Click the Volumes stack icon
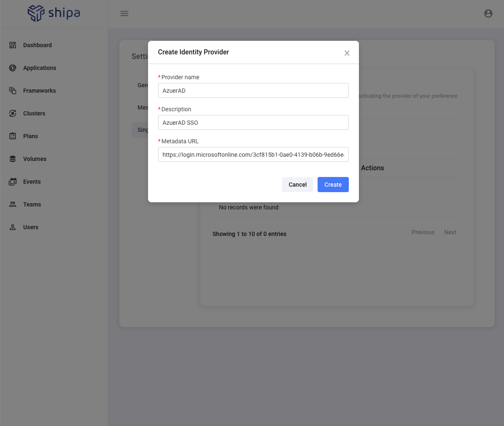 tap(13, 159)
